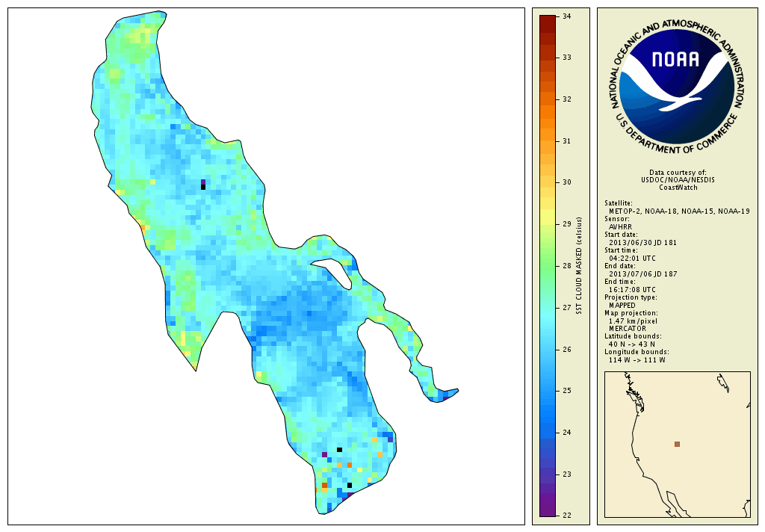This screenshot has height=532, width=765.
Task: Click the USDOC/NOAA/NESDIS text
Action: 678,179
